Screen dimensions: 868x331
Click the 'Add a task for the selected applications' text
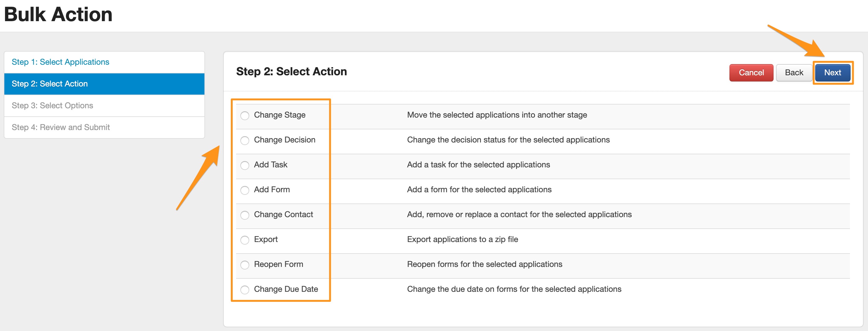coord(478,165)
